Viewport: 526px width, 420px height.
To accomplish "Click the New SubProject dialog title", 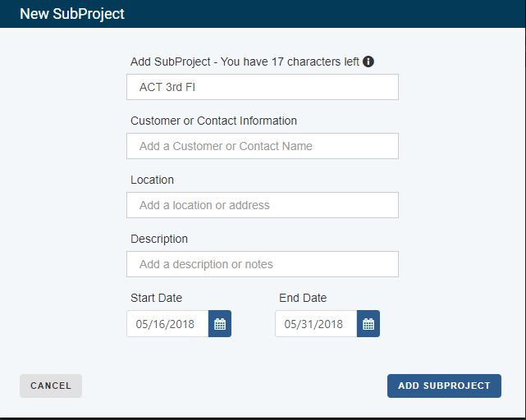I will coord(72,14).
